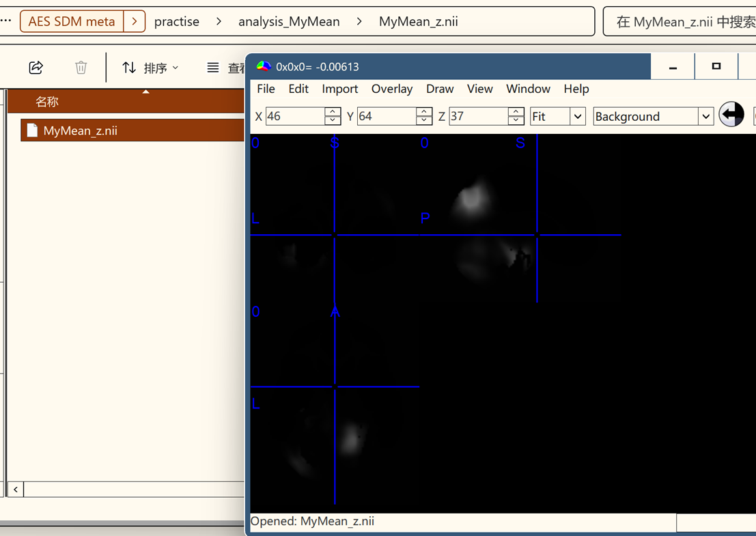The width and height of the screenshot is (756, 536).
Task: Open the Overlay menu
Action: (x=391, y=89)
